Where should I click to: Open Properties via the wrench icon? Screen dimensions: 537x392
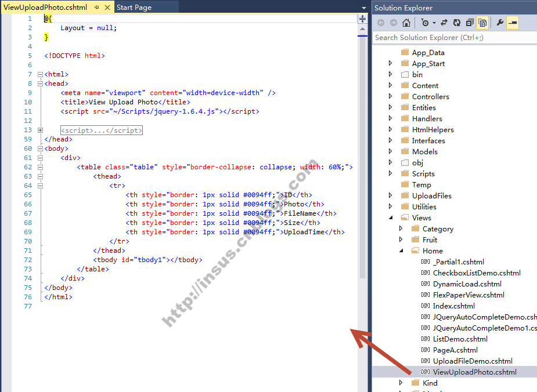tap(500, 23)
